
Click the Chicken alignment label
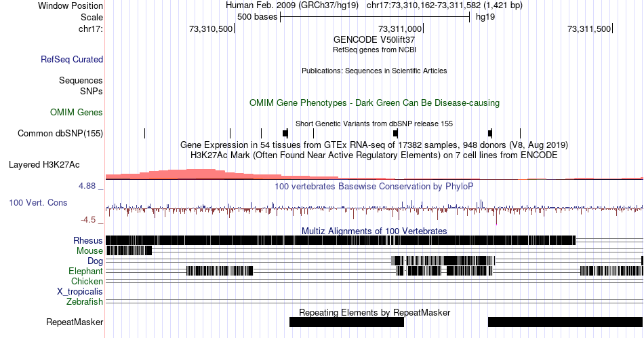point(87,281)
